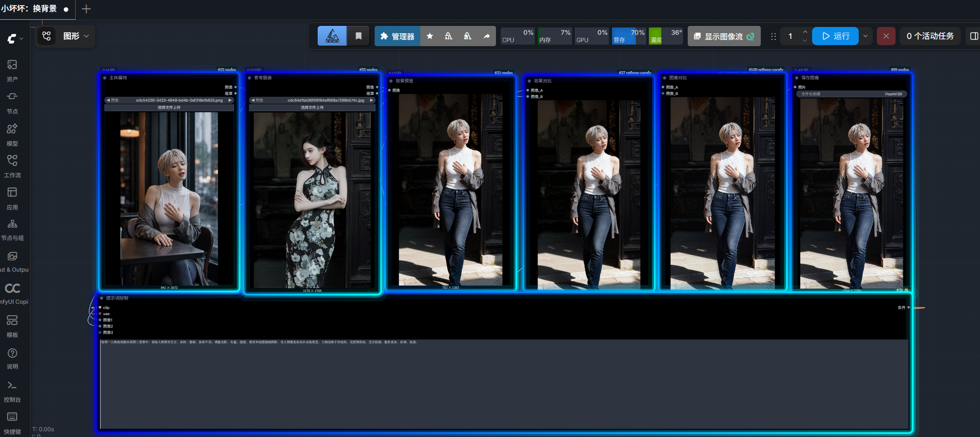Open image file selector in 主体模特 node
Image resolution: width=980 pixels, height=437 pixels.
click(169, 101)
